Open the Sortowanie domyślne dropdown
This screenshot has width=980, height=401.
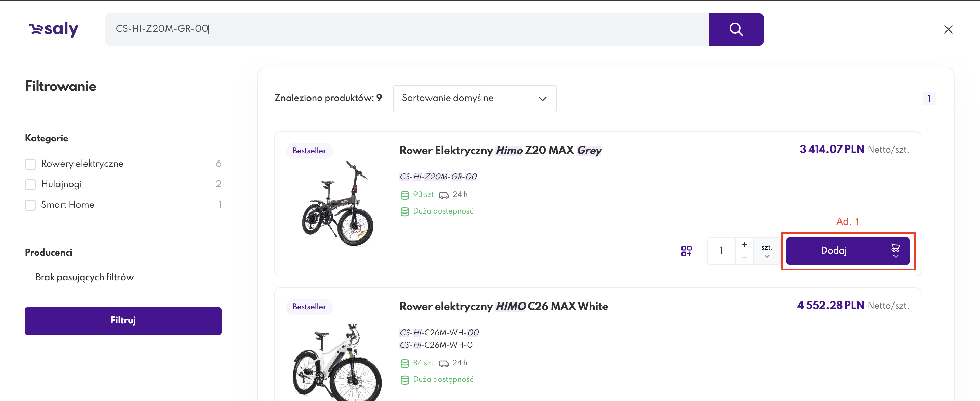tap(474, 98)
